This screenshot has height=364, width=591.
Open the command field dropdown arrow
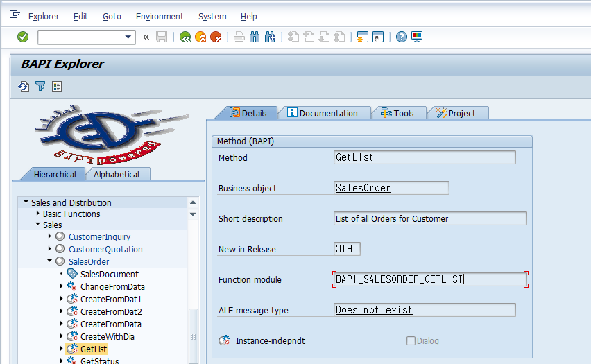128,37
